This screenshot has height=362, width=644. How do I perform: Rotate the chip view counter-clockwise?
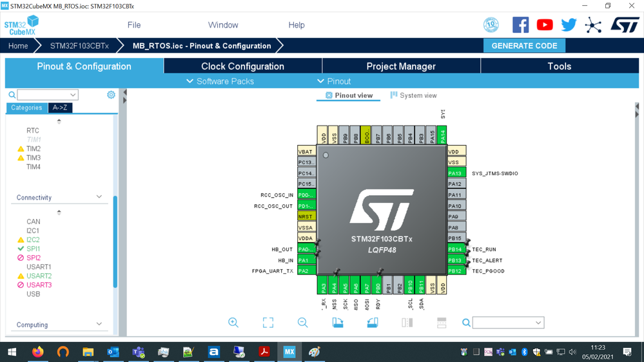click(x=373, y=323)
